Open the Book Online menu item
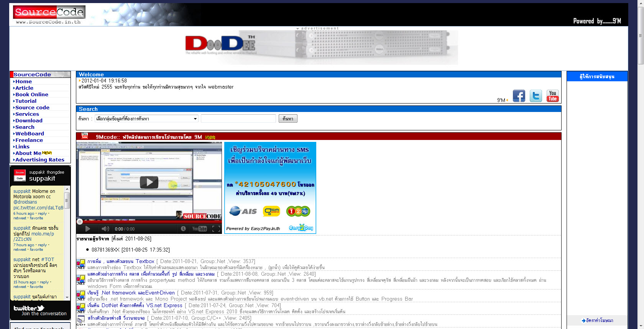The height and width of the screenshot is (329, 644). click(31, 94)
